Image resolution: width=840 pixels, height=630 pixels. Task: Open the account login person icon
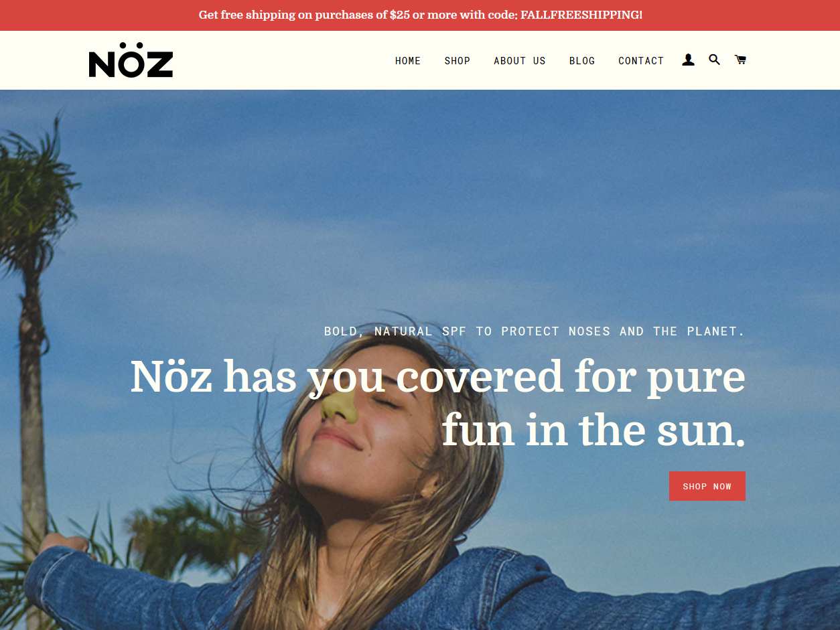tap(688, 60)
